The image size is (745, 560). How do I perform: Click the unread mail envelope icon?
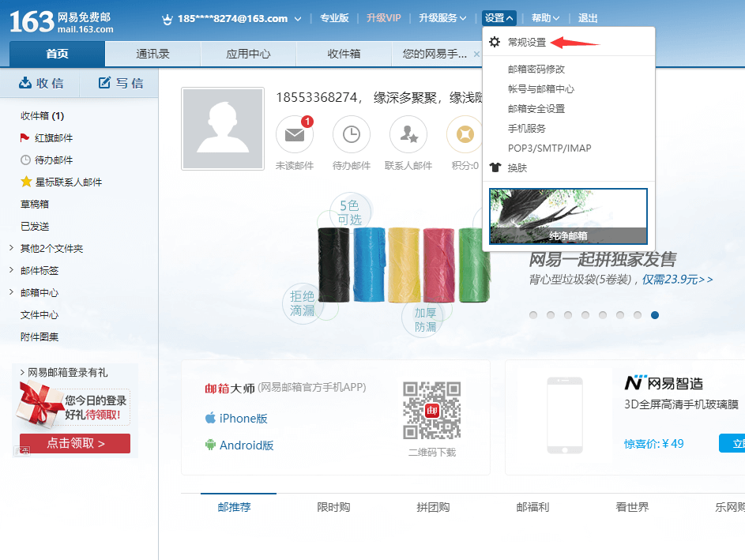[x=294, y=135]
